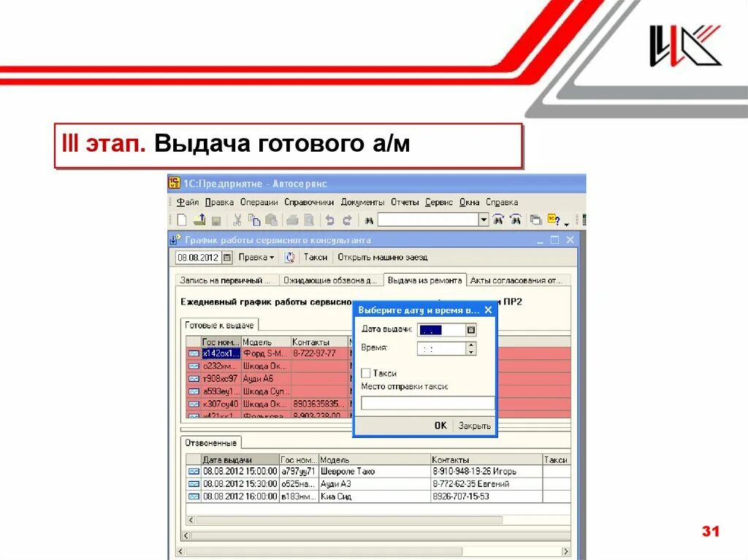Close the Выберите дату и время dialog

[x=488, y=310]
